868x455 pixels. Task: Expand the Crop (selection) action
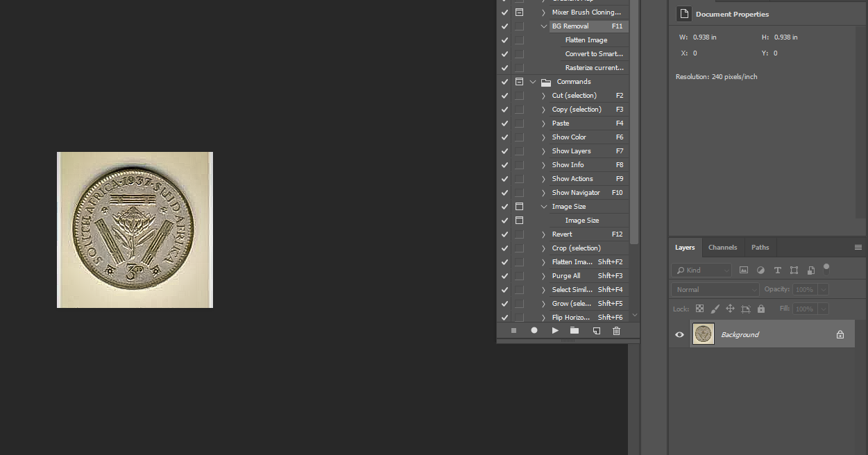click(544, 248)
